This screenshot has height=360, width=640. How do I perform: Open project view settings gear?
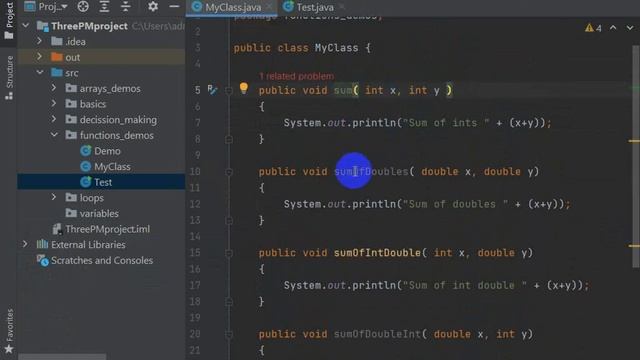point(153,7)
